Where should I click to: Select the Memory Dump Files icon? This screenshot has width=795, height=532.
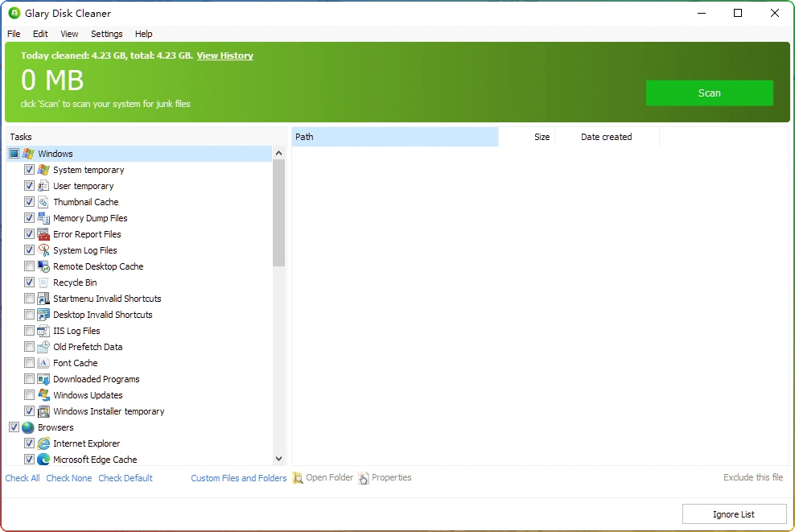pyautogui.click(x=44, y=218)
